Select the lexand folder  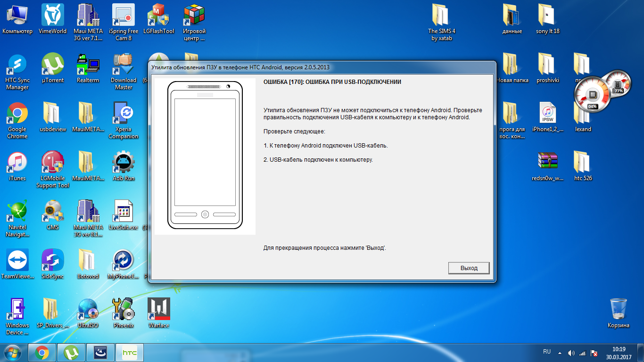[583, 117]
